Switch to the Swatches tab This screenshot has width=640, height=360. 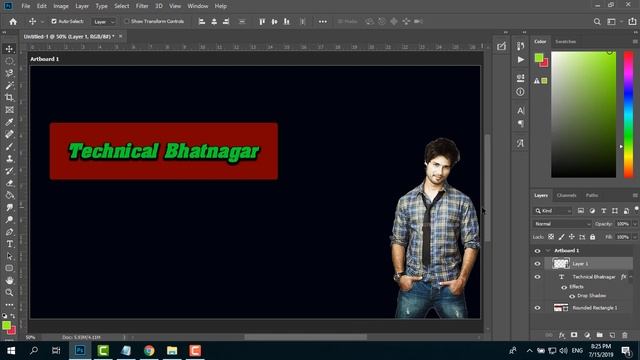click(565, 42)
